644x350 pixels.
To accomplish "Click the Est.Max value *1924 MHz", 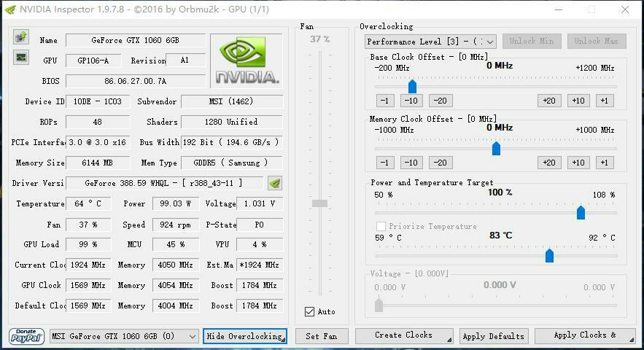I will [x=260, y=265].
